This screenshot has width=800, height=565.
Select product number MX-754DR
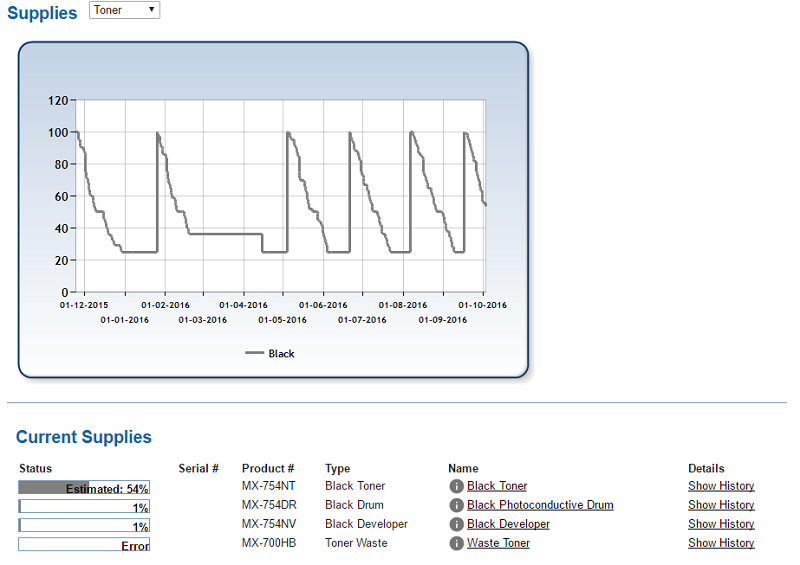click(269, 505)
